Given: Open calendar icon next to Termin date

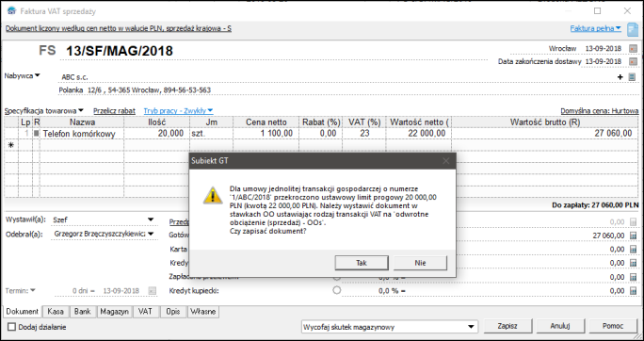Looking at the screenshot, I should [x=153, y=291].
